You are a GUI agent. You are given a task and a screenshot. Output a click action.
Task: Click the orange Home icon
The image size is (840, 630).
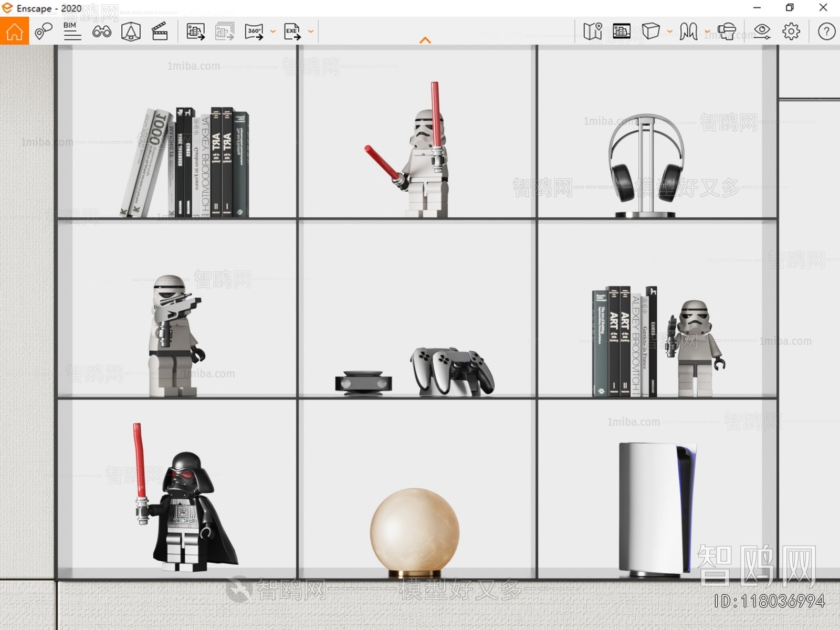(x=14, y=31)
